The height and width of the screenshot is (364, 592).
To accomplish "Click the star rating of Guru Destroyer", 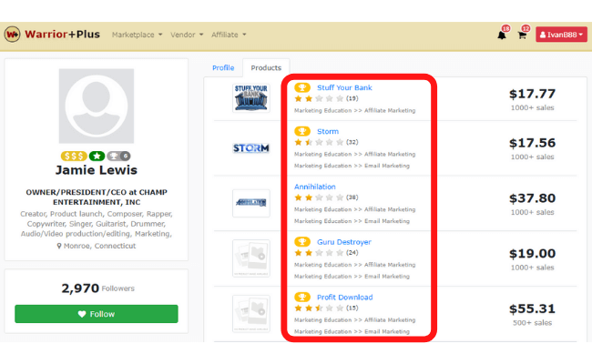I will coord(319,253).
